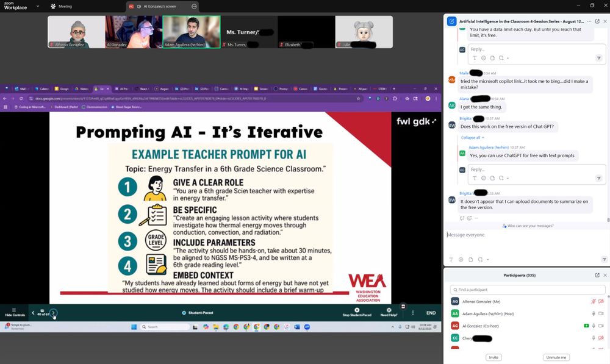The image size is (610, 364).
Task: Open emoji picker in Message everyone toolbar
Action: click(x=461, y=259)
